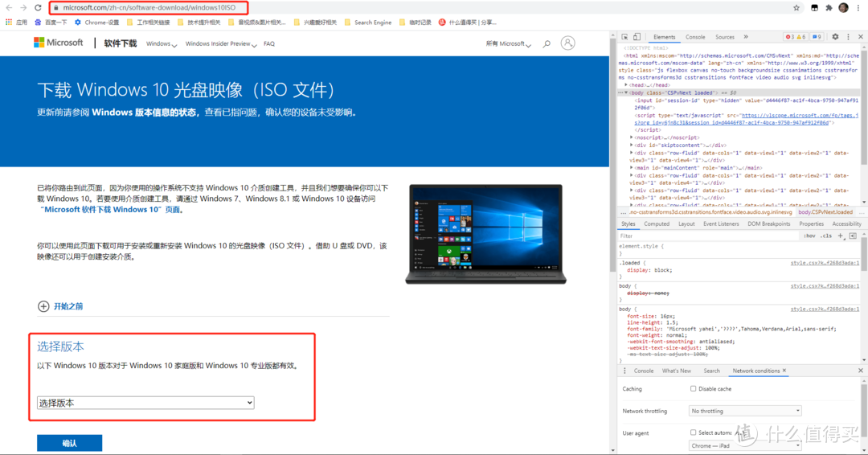Open the Chrome-设置 bookmark
Image resolution: width=868 pixels, height=455 pixels.
click(x=97, y=23)
